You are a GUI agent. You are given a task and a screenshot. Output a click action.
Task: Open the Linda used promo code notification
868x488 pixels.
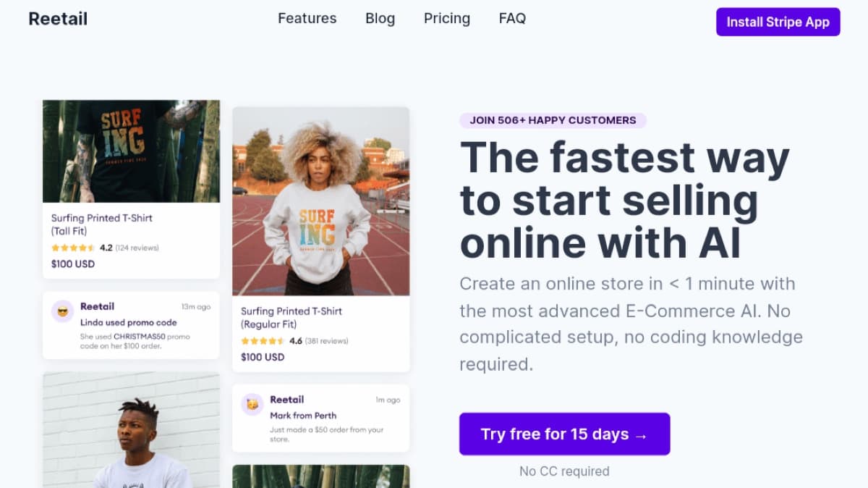click(131, 325)
